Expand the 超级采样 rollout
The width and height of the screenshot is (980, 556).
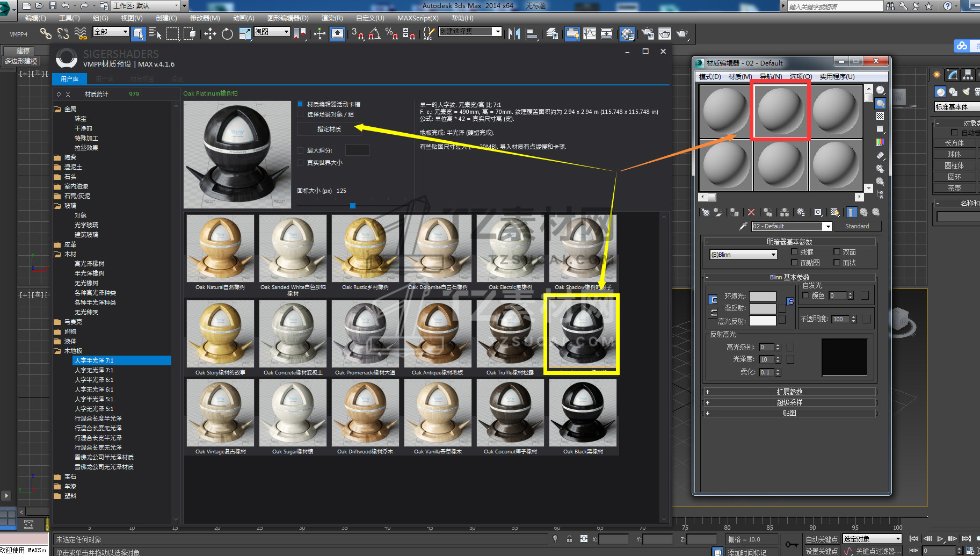[789, 402]
